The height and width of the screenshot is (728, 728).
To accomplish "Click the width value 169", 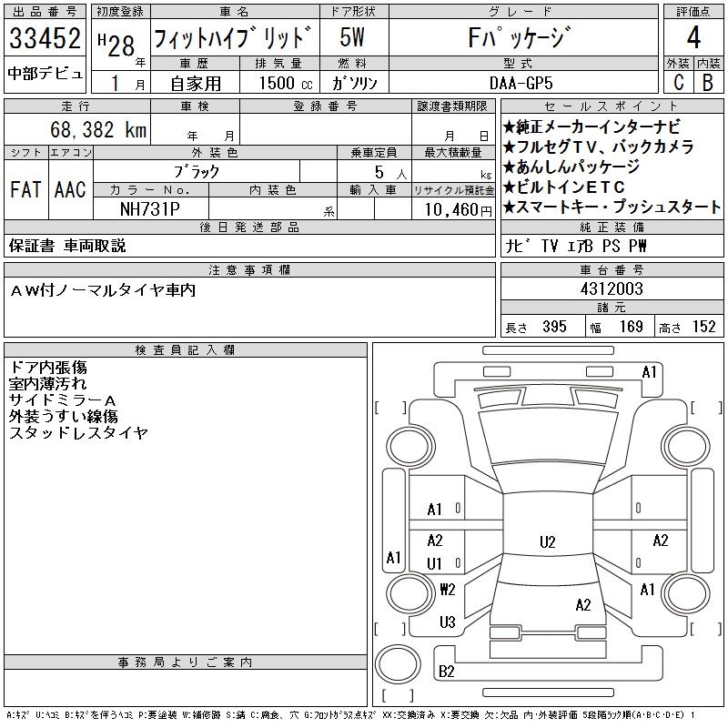I will tap(631, 327).
